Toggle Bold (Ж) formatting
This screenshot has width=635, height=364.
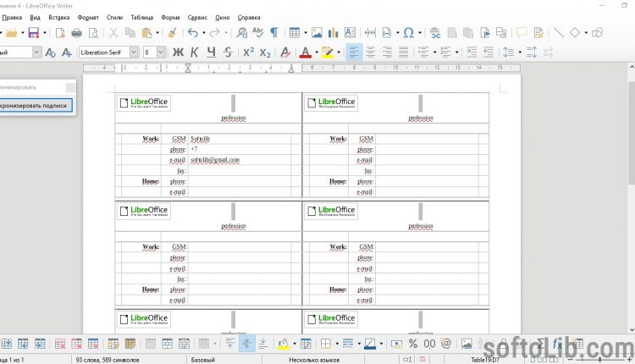(x=178, y=52)
